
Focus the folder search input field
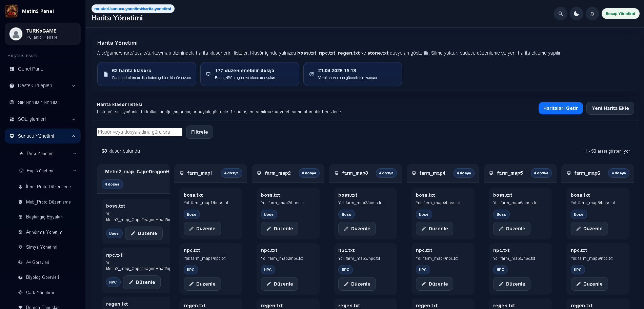pos(140,132)
